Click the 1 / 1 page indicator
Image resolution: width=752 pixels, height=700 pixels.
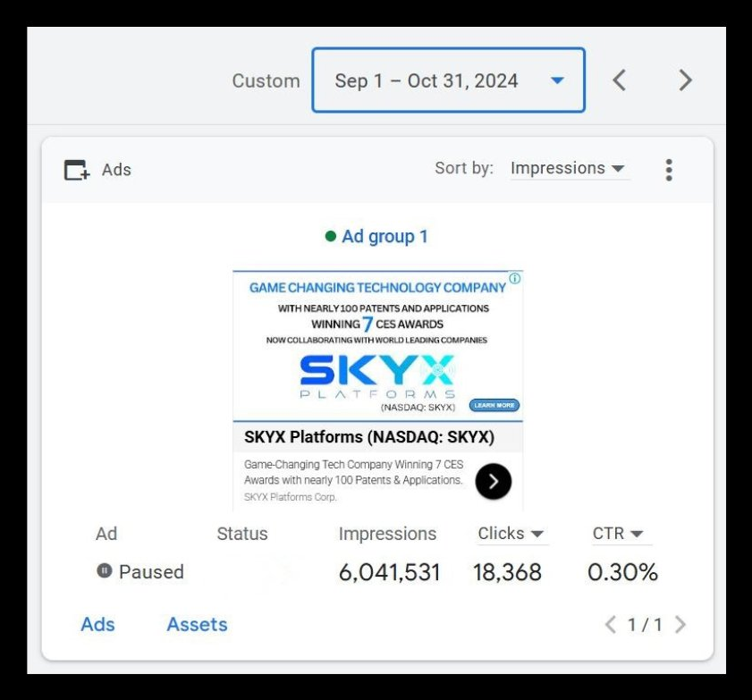(x=646, y=625)
